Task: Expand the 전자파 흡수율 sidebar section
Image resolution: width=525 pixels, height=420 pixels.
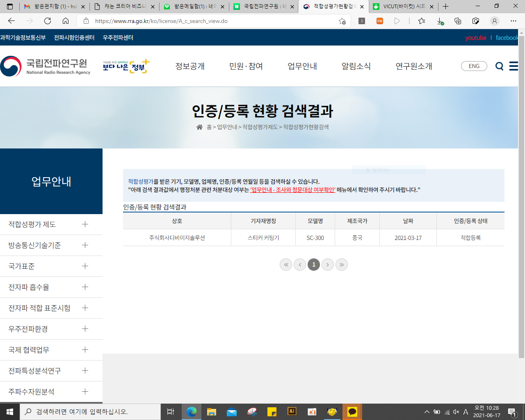Action: click(85, 287)
